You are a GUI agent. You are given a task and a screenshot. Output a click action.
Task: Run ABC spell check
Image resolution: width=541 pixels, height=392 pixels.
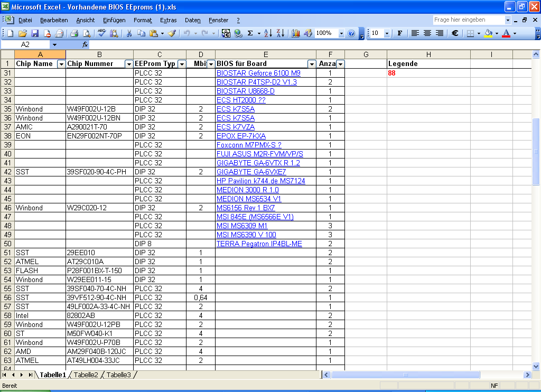[x=101, y=33]
